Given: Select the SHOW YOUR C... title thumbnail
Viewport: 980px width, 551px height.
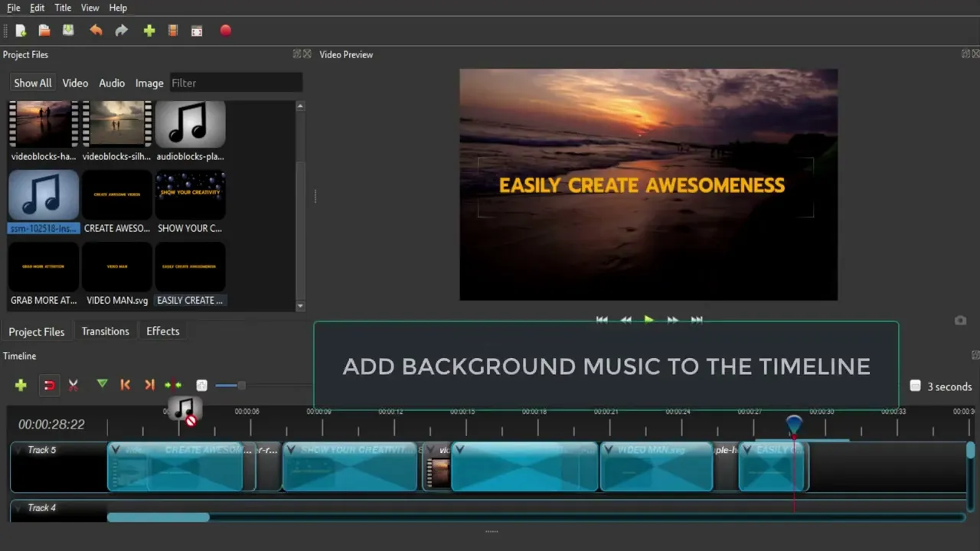Looking at the screenshot, I should point(191,194).
